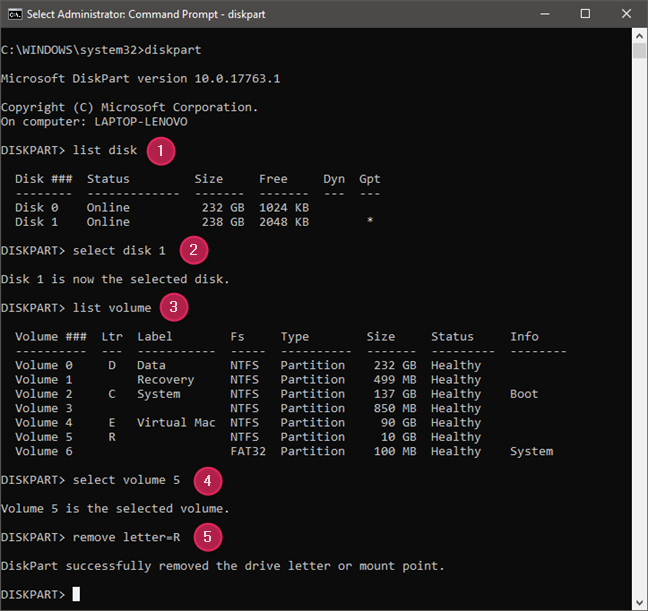Click the red step 3 badge
The image size is (648, 611).
click(x=174, y=308)
